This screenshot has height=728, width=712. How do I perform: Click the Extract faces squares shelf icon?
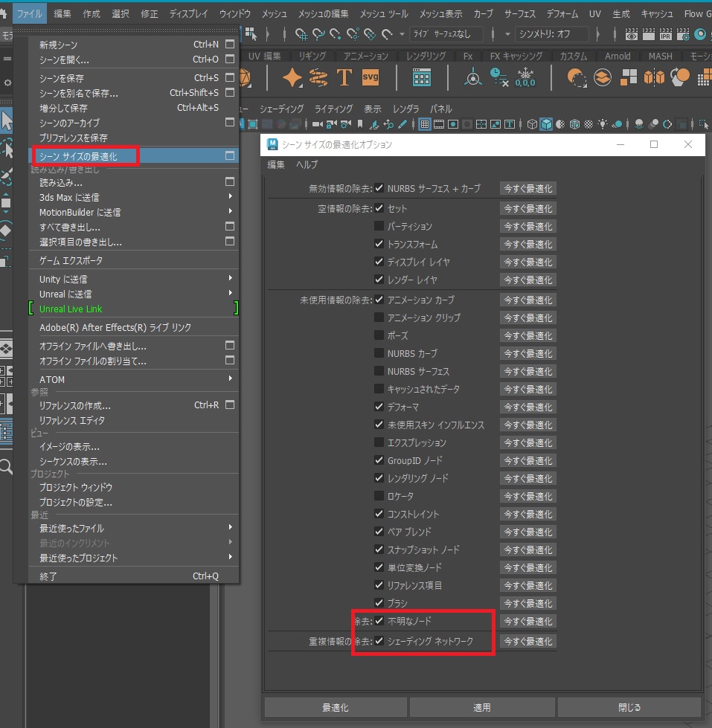point(629,77)
